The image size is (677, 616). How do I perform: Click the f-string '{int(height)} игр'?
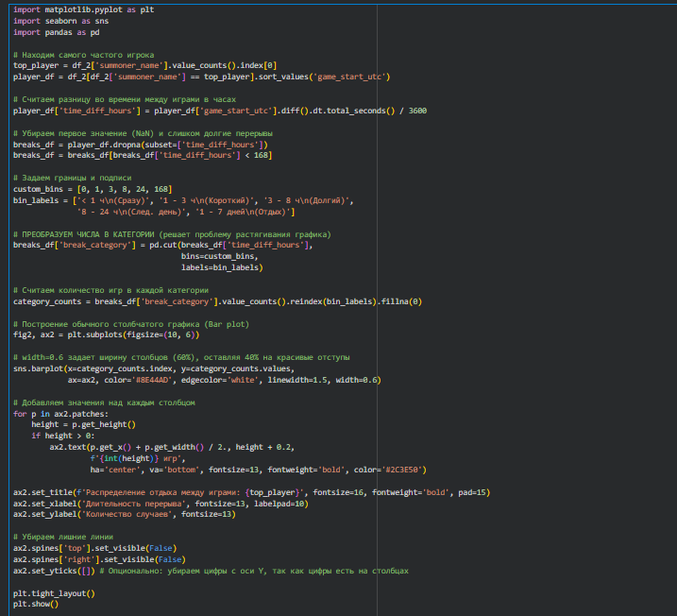pos(138,458)
